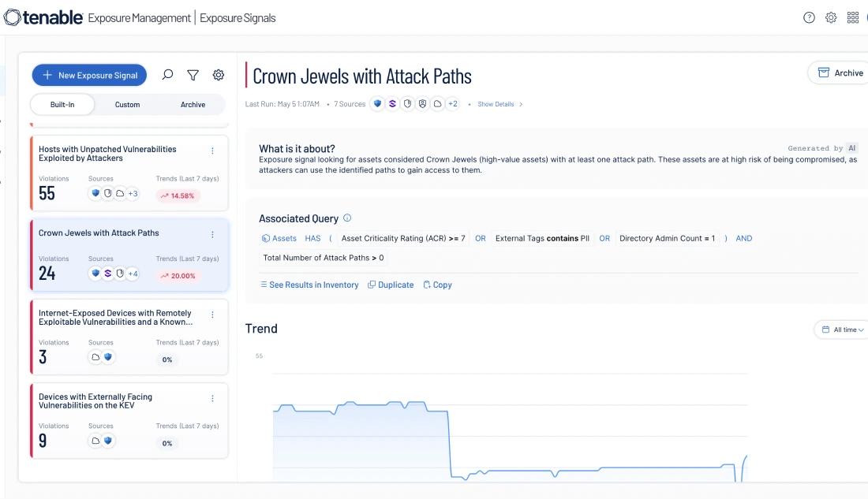The width and height of the screenshot is (868, 499).
Task: Click purple S source icon in header
Action: [x=392, y=103]
